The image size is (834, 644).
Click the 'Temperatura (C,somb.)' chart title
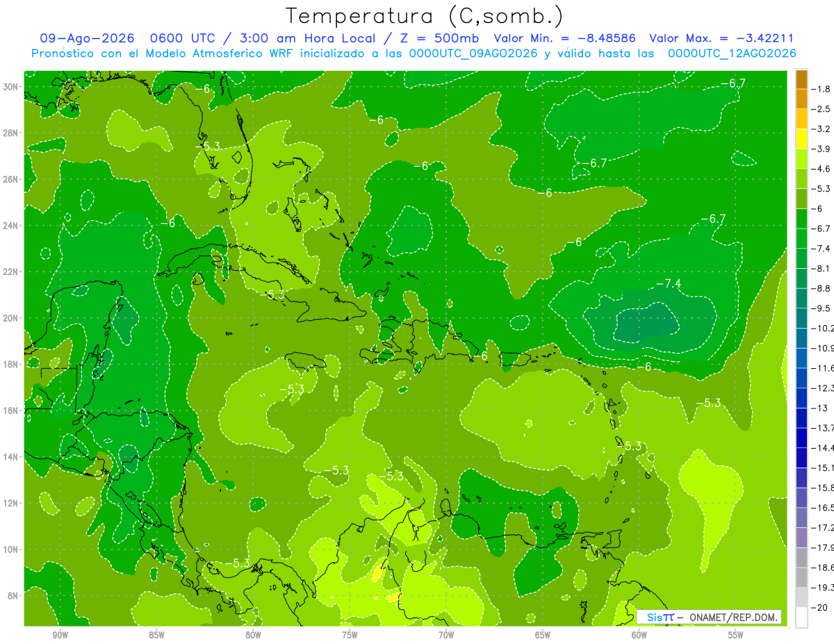pos(425,16)
